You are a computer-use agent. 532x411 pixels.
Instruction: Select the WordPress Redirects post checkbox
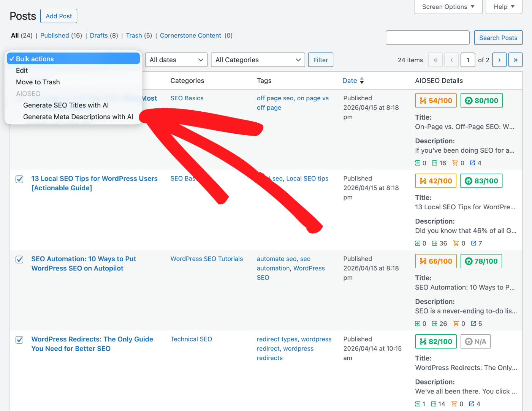(x=19, y=340)
